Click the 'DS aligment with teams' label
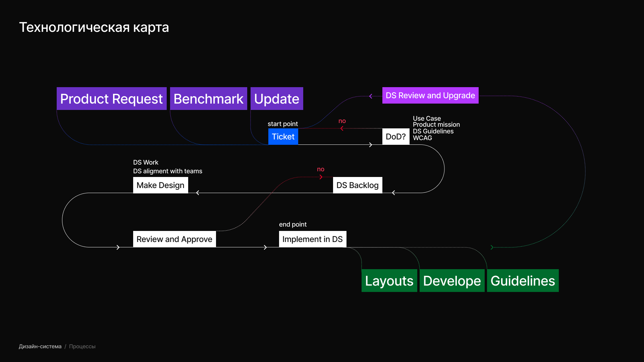The width and height of the screenshot is (644, 362). pyautogui.click(x=168, y=171)
